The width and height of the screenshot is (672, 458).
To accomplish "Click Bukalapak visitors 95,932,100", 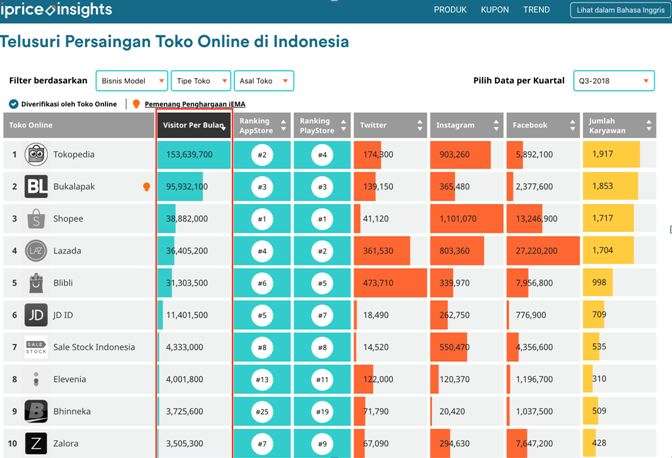I will coord(187,187).
